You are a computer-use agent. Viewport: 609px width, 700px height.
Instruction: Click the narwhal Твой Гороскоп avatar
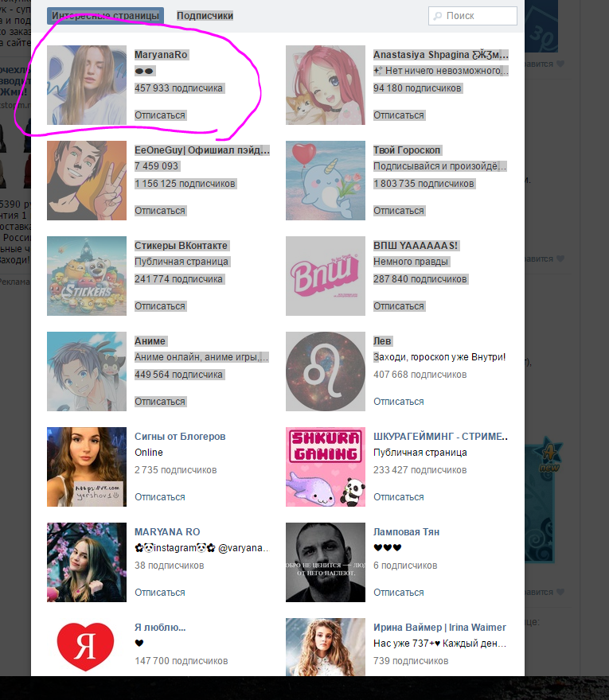pos(326,181)
